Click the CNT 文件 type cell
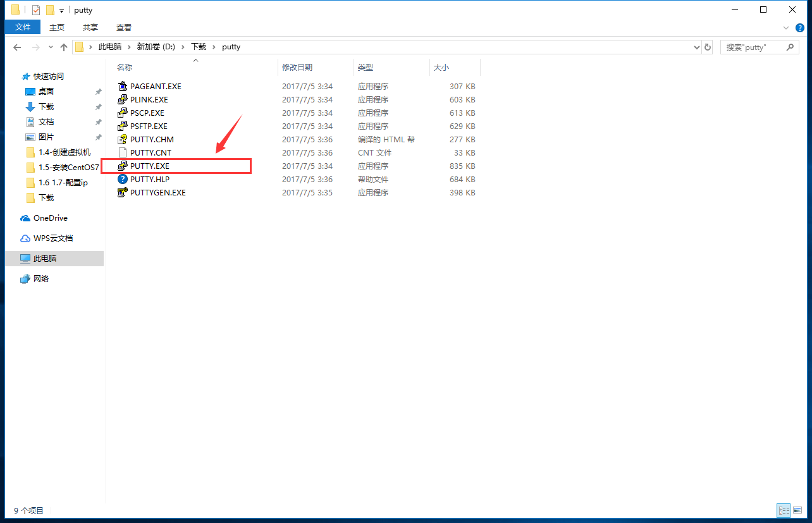Viewport: 812px width, 523px height. click(375, 152)
